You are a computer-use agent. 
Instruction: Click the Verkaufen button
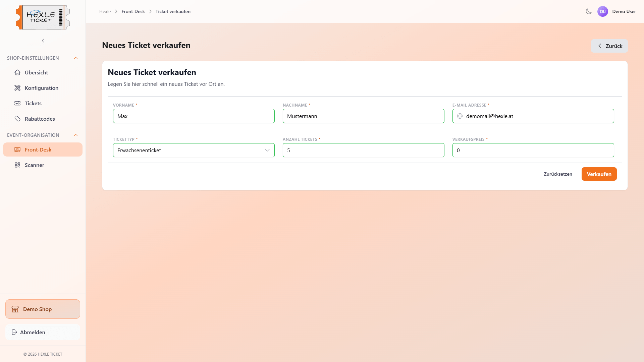(599, 174)
